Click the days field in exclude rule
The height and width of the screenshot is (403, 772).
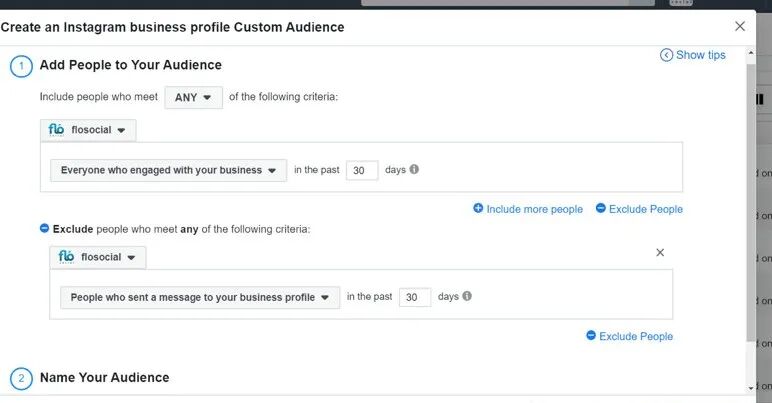click(413, 297)
